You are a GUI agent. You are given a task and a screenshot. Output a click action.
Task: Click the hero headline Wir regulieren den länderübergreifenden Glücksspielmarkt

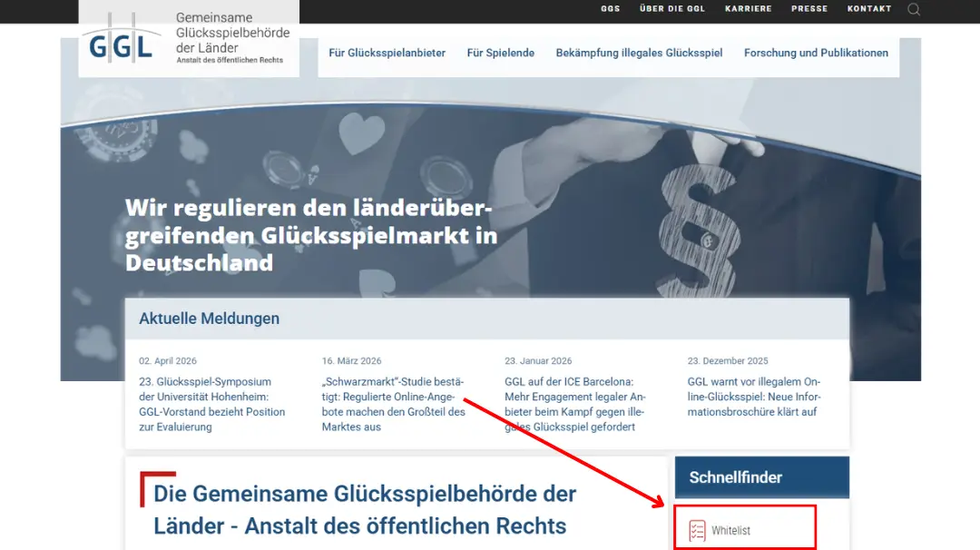[x=311, y=235]
